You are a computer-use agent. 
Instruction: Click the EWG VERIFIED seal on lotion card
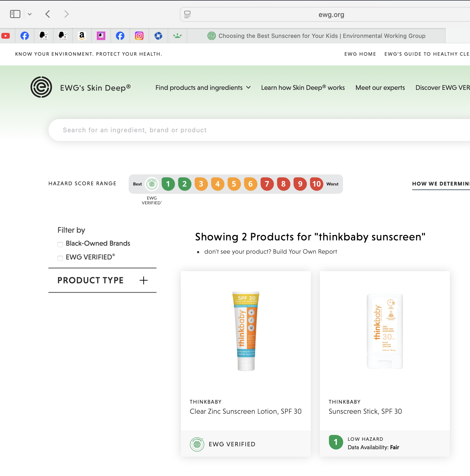click(197, 444)
